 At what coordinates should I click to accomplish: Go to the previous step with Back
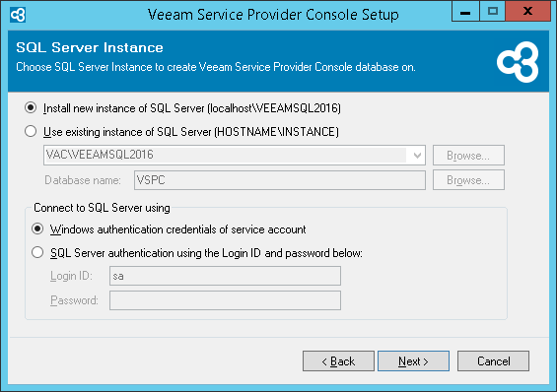pos(338,361)
